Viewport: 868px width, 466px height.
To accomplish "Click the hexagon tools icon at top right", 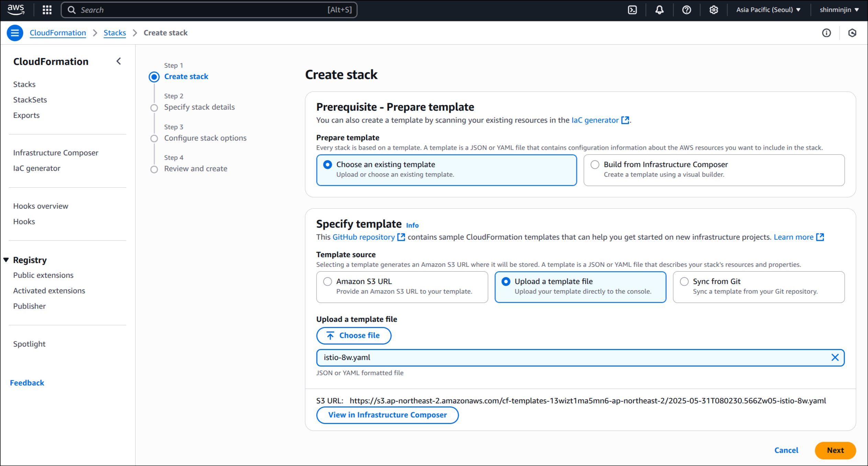I will (852, 33).
